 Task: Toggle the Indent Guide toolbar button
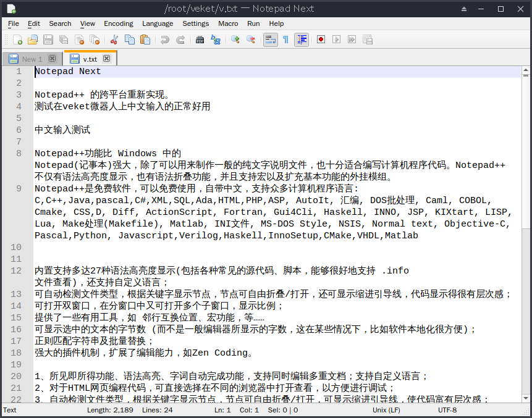tap(302, 40)
